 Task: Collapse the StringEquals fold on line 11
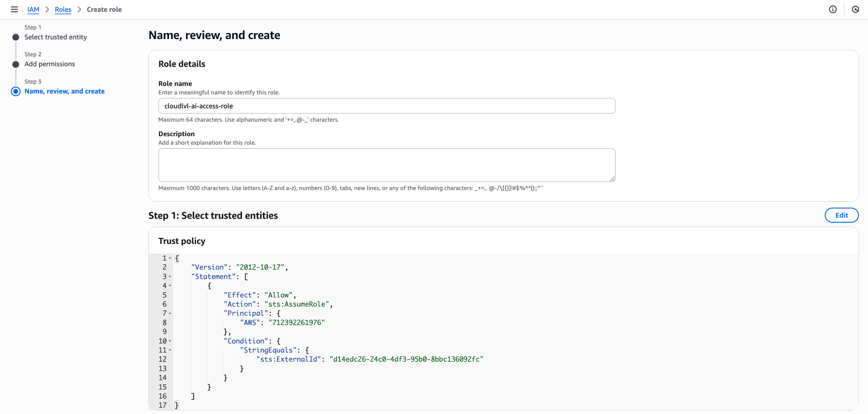click(170, 351)
